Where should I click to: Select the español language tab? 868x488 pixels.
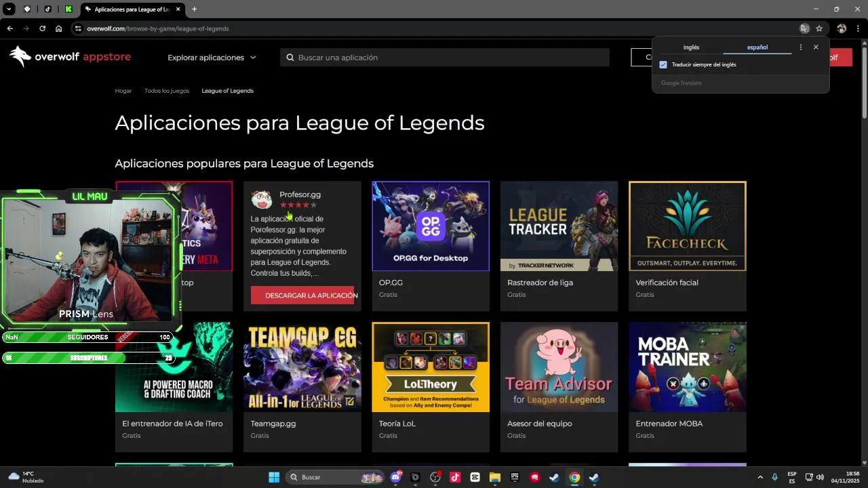point(757,47)
